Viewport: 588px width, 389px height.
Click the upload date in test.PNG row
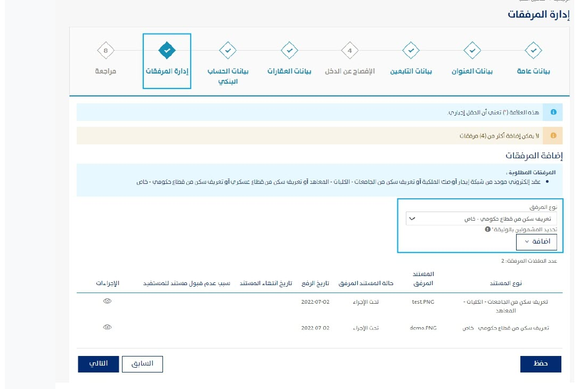pyautogui.click(x=315, y=302)
